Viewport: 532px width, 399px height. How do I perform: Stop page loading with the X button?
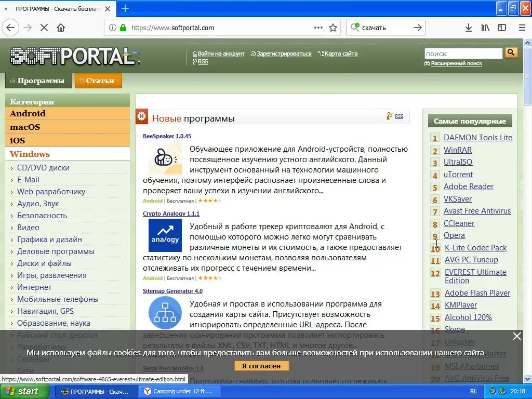pyautogui.click(x=44, y=28)
